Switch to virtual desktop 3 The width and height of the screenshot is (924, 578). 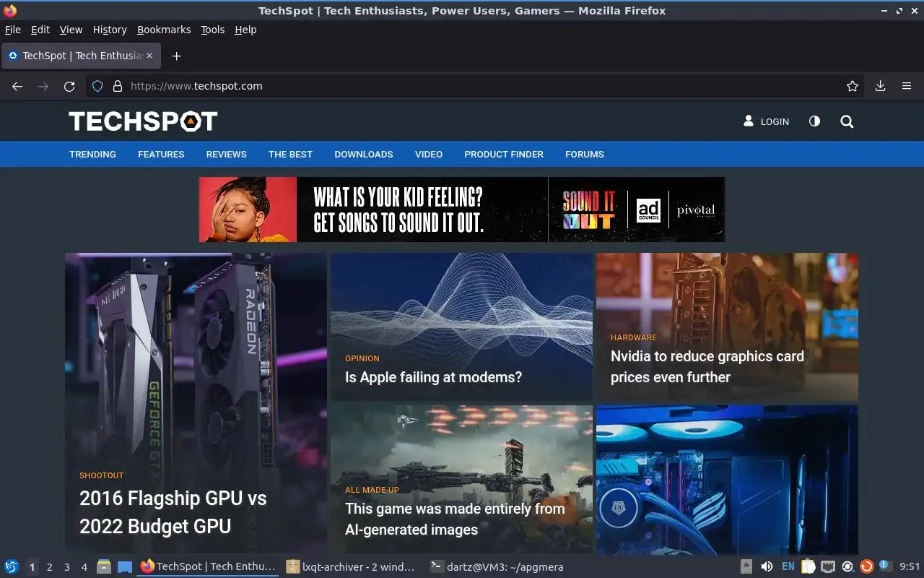point(67,567)
